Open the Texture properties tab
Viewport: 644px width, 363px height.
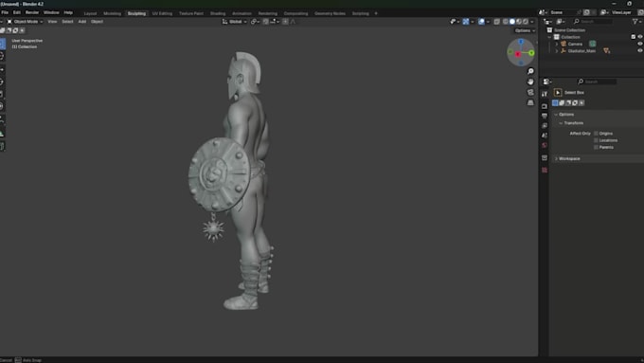(545, 170)
